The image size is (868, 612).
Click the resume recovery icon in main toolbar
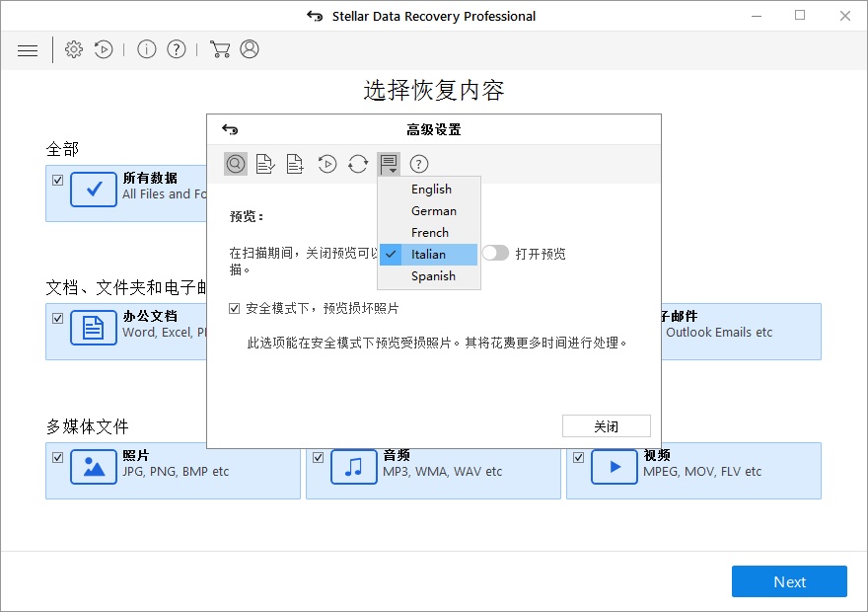tap(104, 49)
